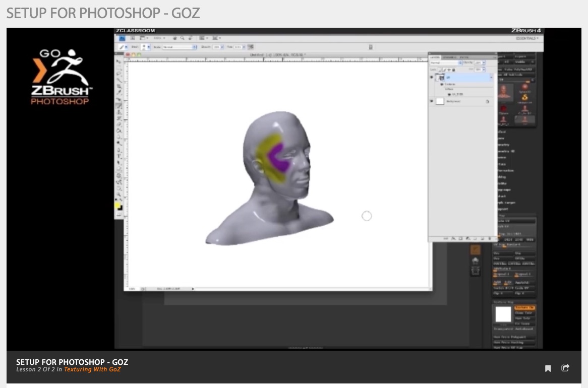Select the Zoom tool in the application bar
588x388 pixels.
182,38
